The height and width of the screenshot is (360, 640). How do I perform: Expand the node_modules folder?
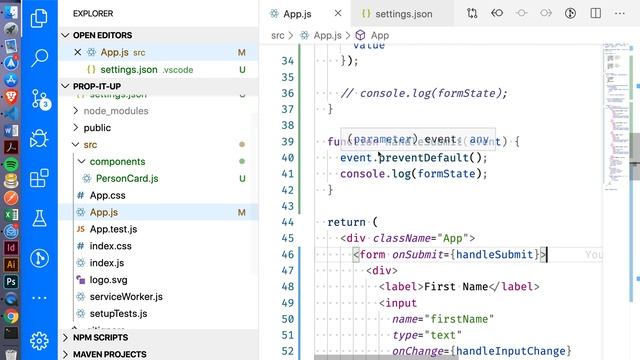[x=116, y=111]
